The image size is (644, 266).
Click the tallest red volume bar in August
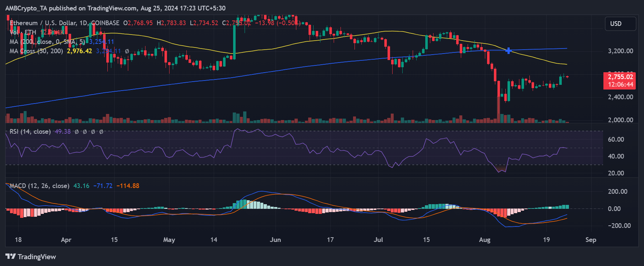point(499,110)
